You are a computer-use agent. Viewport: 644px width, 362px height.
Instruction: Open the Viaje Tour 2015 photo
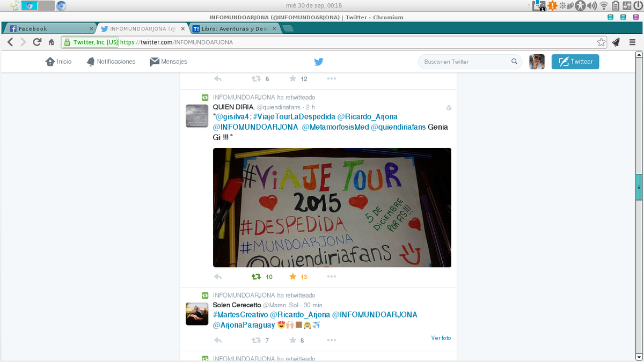tap(332, 208)
